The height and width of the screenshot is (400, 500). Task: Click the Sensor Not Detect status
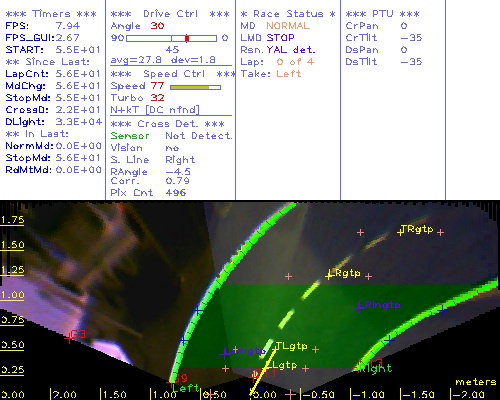pyautogui.click(x=171, y=136)
